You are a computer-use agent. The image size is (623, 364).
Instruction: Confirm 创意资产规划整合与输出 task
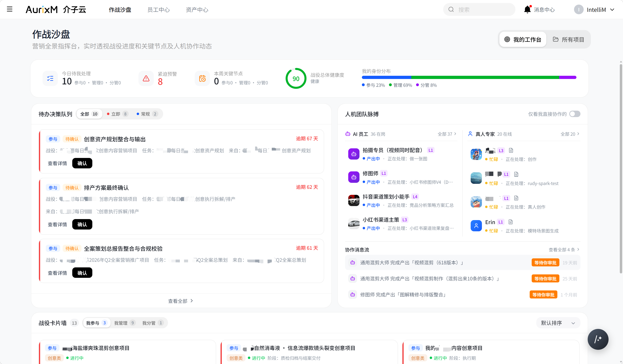[82, 163]
